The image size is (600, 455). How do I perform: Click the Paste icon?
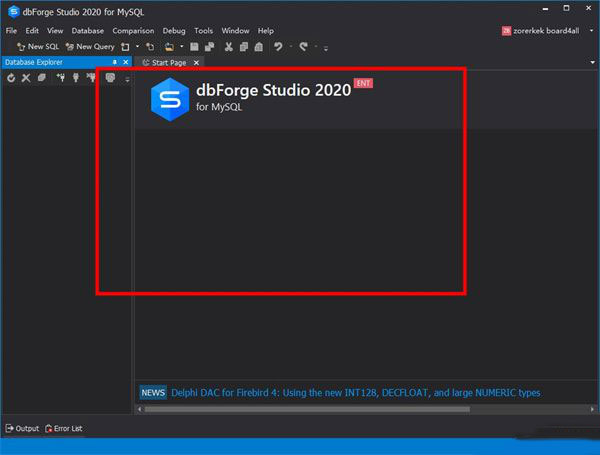click(259, 47)
